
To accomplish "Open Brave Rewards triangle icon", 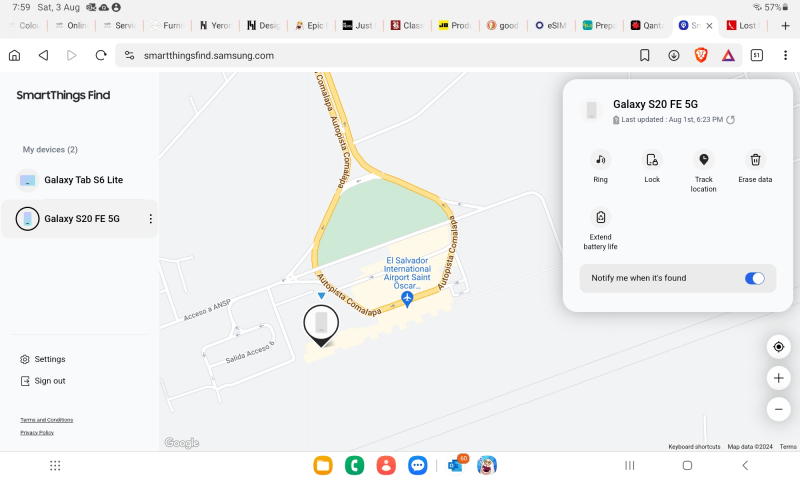I will click(x=728, y=56).
